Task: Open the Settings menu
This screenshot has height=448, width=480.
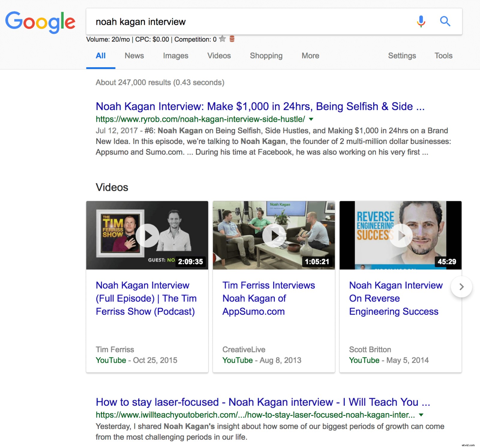Action: 402,56
